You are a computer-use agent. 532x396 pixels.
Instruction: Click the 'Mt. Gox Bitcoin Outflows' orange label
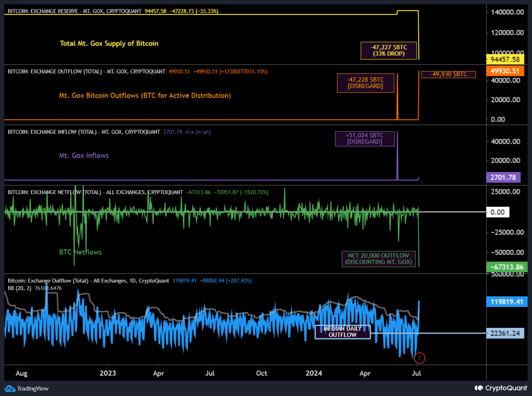(x=145, y=96)
